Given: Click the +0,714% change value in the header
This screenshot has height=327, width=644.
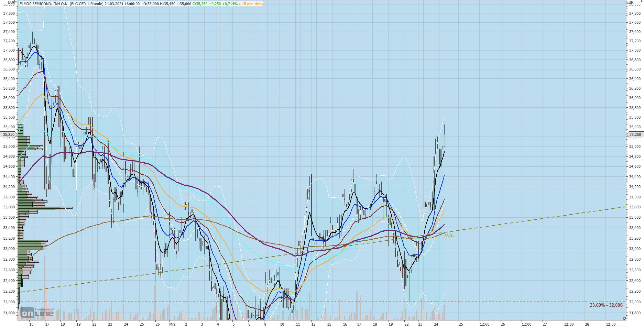Looking at the screenshot, I should coord(230,4).
